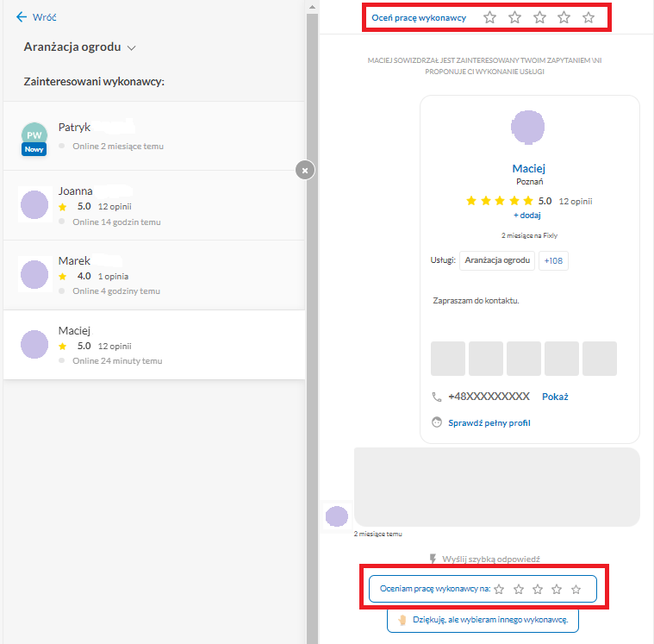
Task: Select fifth star in bottom rating row
Action: 576,589
